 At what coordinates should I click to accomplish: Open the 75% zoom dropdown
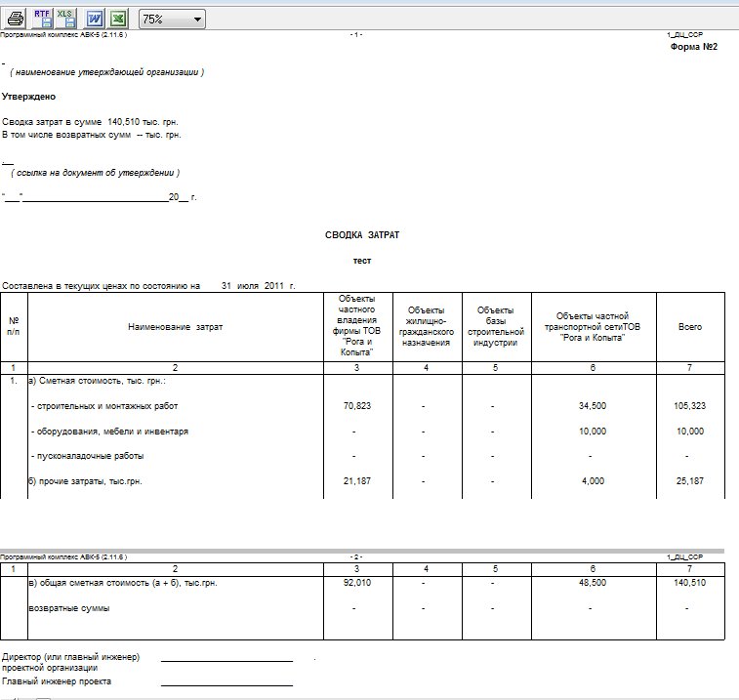click(x=172, y=19)
